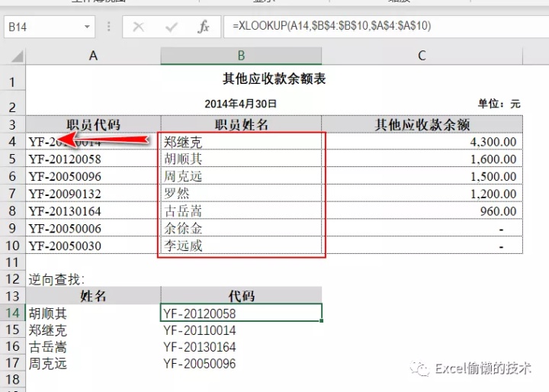Click the formula bar Enter checkmark icon
The image size is (549, 392).
point(172,27)
